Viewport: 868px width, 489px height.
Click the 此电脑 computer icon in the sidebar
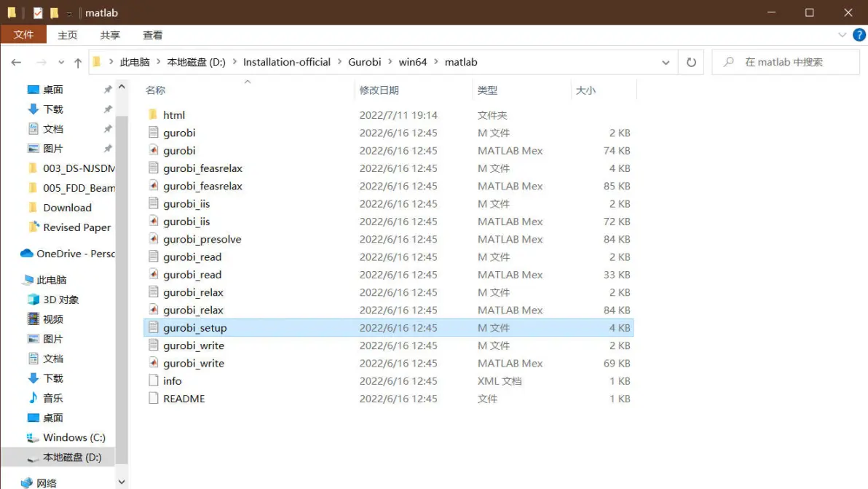tap(28, 280)
